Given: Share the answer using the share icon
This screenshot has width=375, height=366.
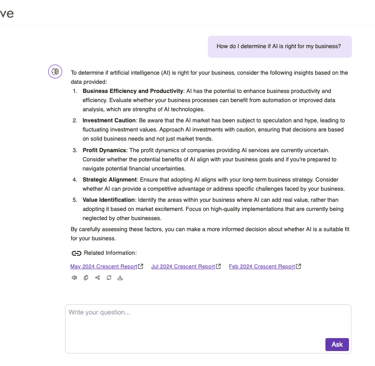Looking at the screenshot, I should click(97, 278).
